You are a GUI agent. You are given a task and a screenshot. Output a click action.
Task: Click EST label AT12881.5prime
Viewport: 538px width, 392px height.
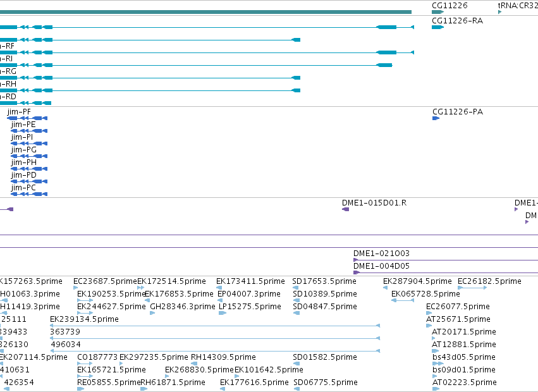[x=464, y=345]
